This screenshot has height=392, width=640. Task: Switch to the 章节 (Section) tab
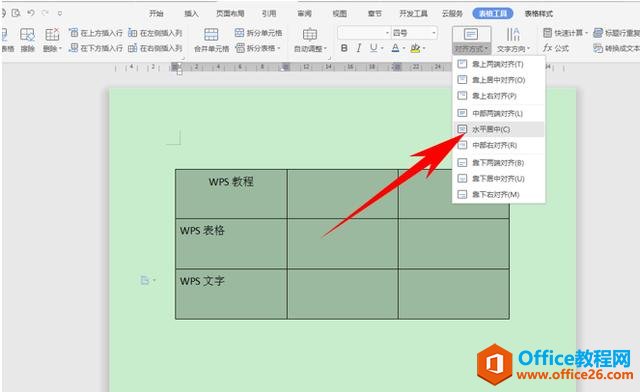[375, 13]
